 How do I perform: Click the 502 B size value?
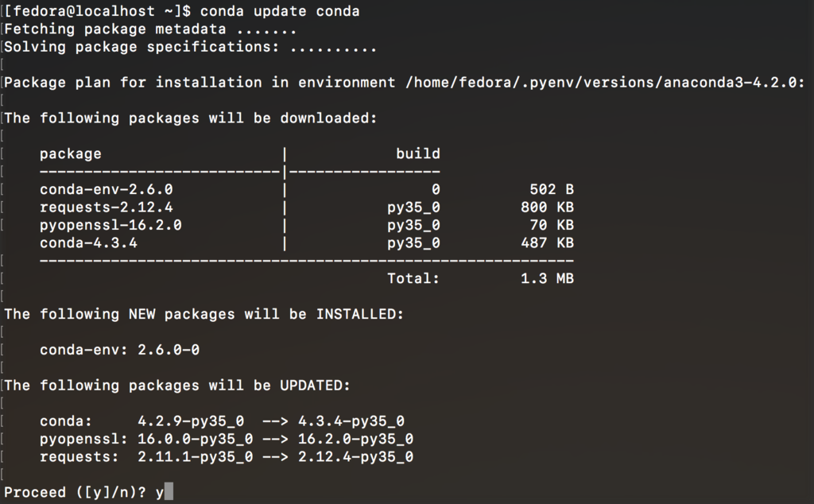click(x=552, y=189)
